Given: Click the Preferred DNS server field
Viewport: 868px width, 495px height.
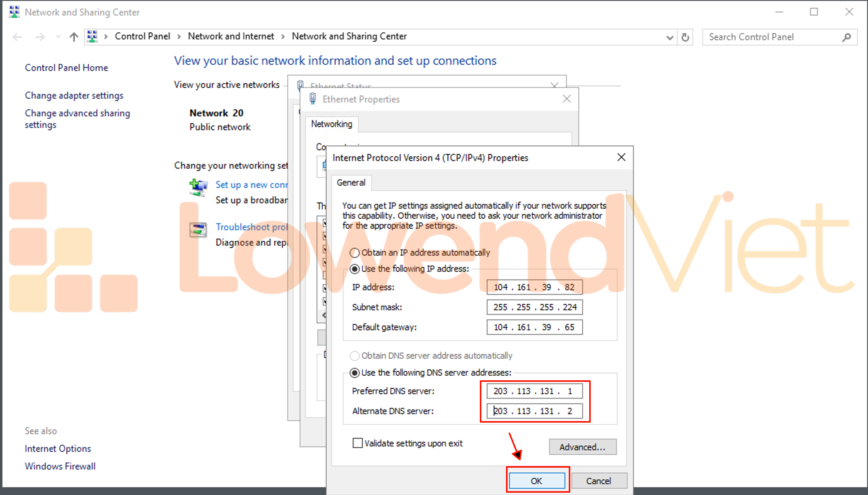Looking at the screenshot, I should (534, 391).
